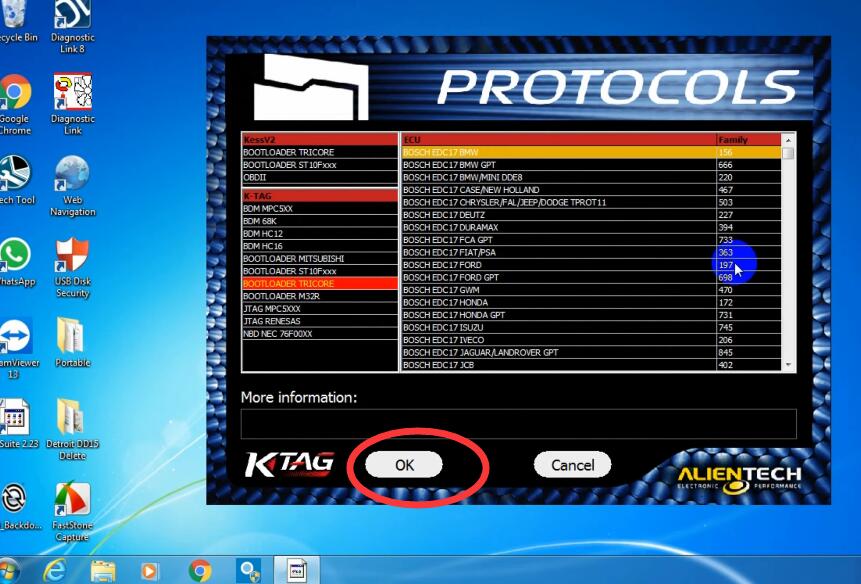This screenshot has height=584, width=861.
Task: Open the WhatsApp desktop shortcut
Action: [x=16, y=262]
